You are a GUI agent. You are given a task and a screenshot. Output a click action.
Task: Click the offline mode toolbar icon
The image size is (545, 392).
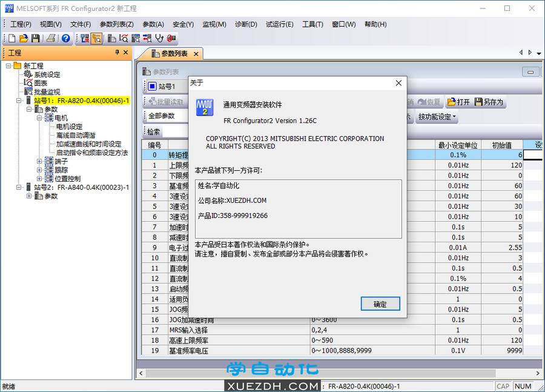click(85, 38)
